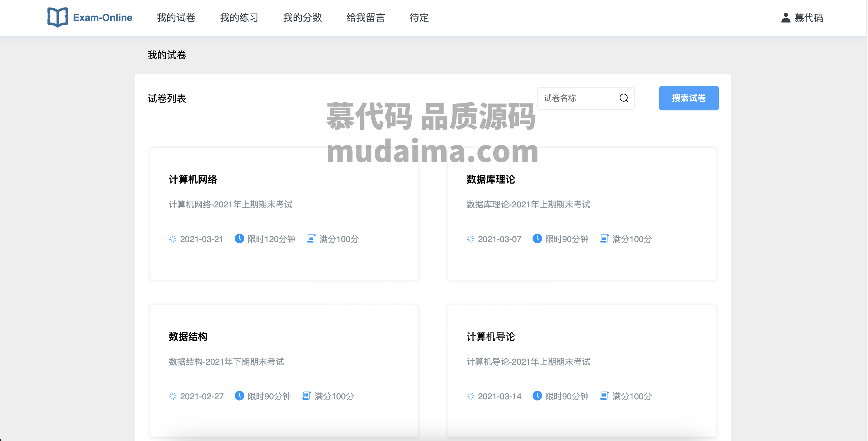Viewport: 868px width, 441px height.
Task: Click description 数据库理论-2021年上期期末考试
Action: (528, 204)
